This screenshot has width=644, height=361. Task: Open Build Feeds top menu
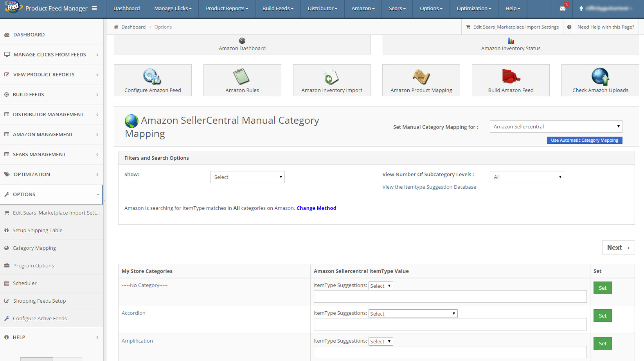tap(278, 8)
